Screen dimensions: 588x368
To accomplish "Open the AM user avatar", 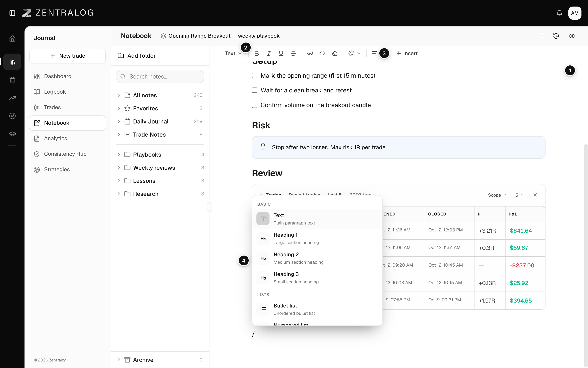I will (x=575, y=13).
